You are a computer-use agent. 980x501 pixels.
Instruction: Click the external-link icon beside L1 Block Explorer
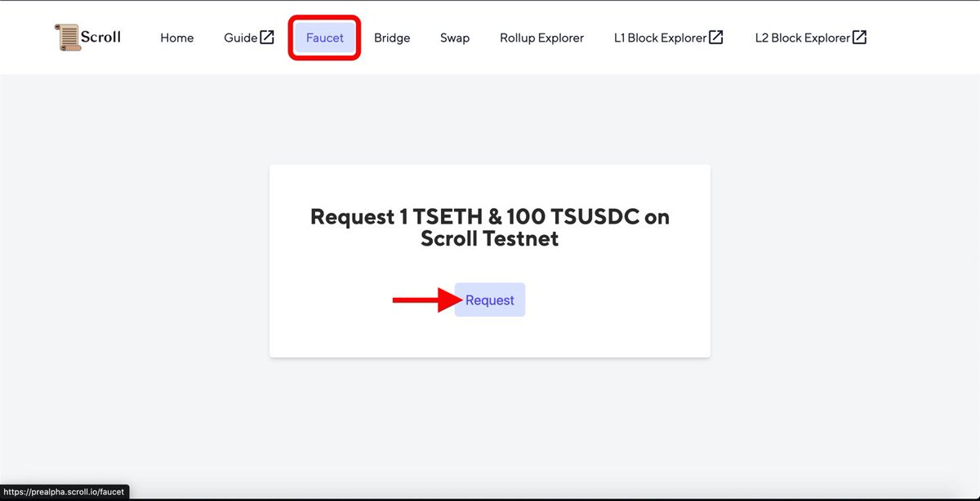point(716,38)
